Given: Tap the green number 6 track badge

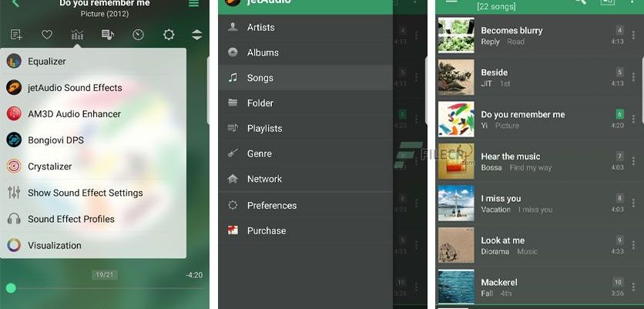Looking at the screenshot, I should click(619, 114).
